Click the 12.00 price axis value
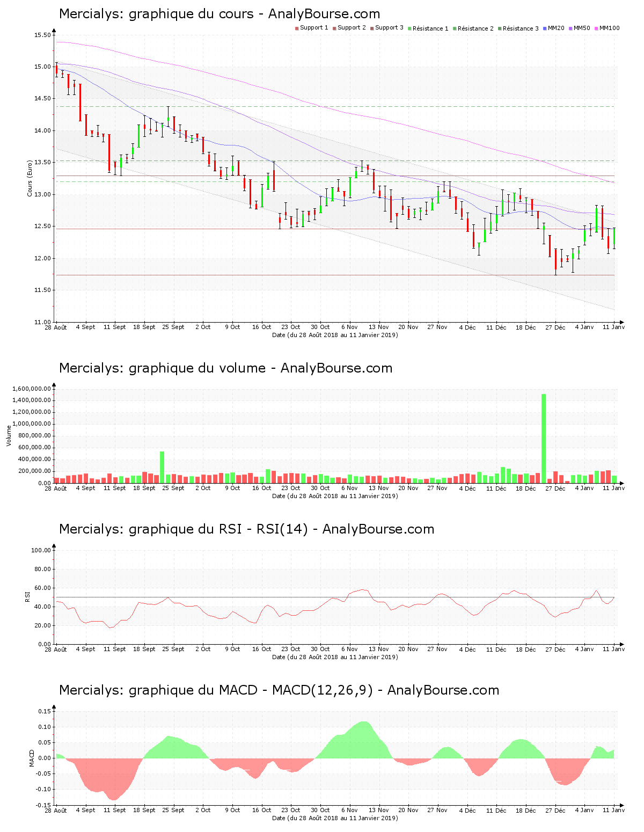This screenshot has width=644, height=832. [x=42, y=258]
